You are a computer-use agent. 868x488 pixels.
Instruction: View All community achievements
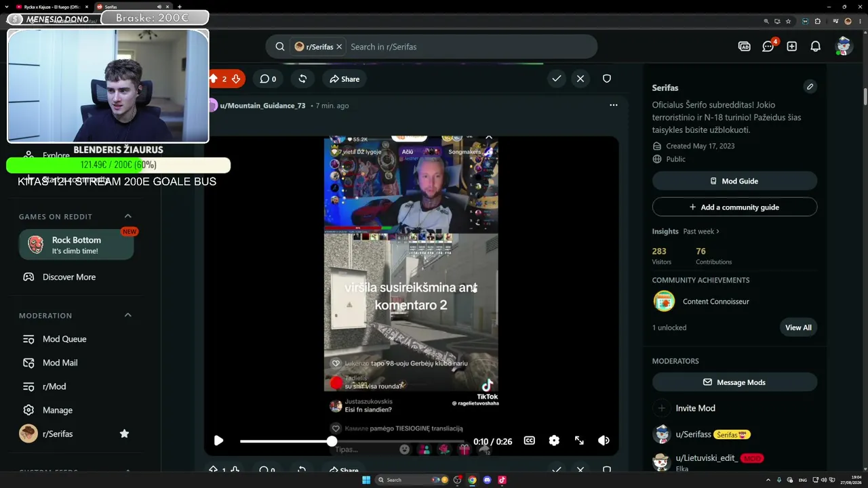[x=798, y=327]
